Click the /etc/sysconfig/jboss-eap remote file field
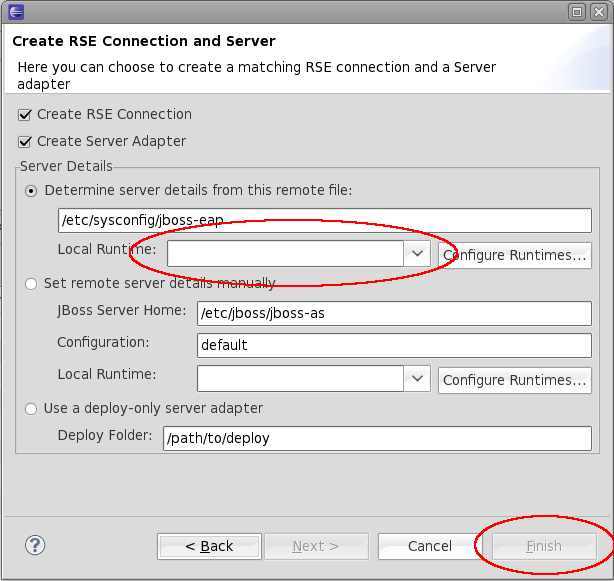This screenshot has width=614, height=581. [x=325, y=220]
